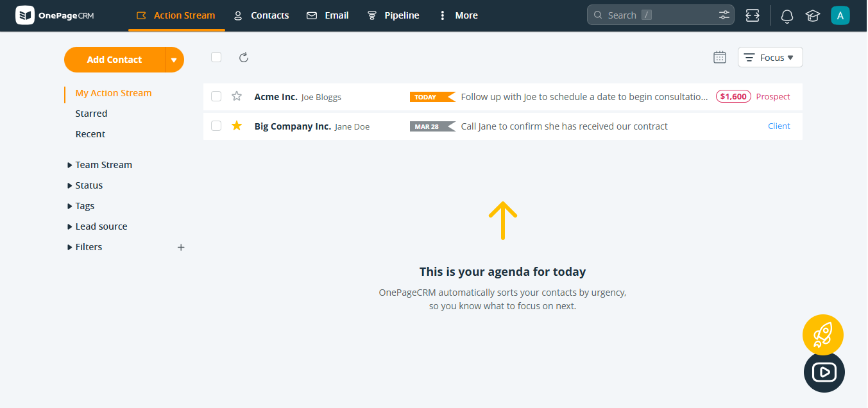This screenshot has height=408, width=868.
Task: Open Recent contacts list
Action: 90,134
